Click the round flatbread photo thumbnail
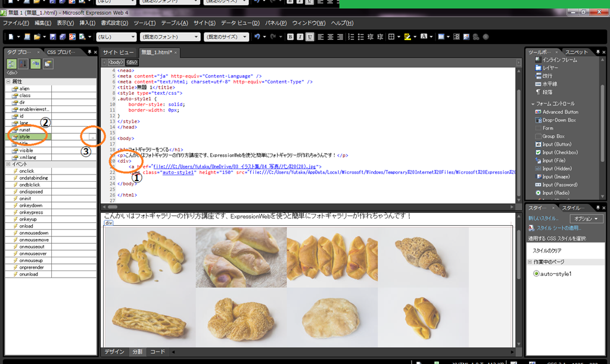The height and width of the screenshot is (364, 610). [x=332, y=318]
